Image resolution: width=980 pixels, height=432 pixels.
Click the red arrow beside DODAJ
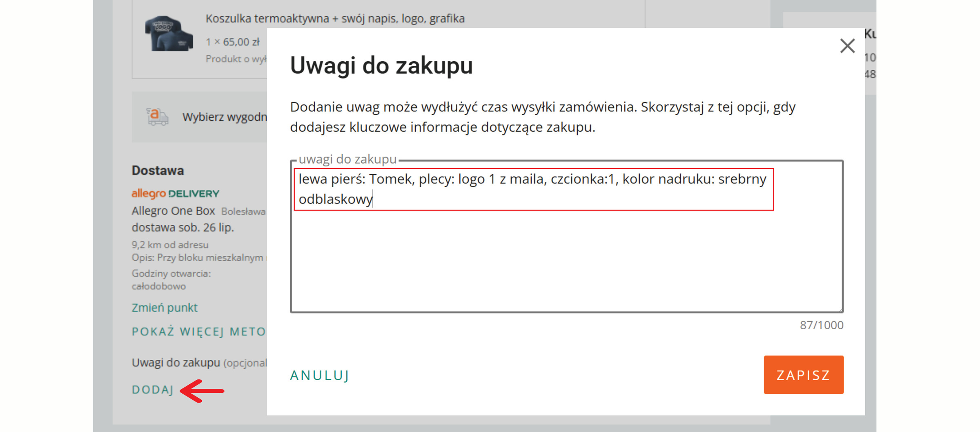202,391
